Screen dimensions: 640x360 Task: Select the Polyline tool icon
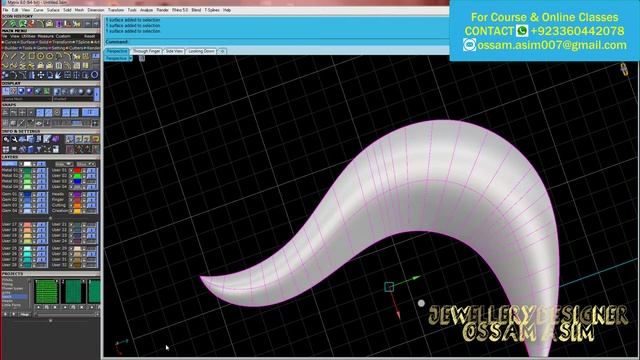click(x=5, y=56)
